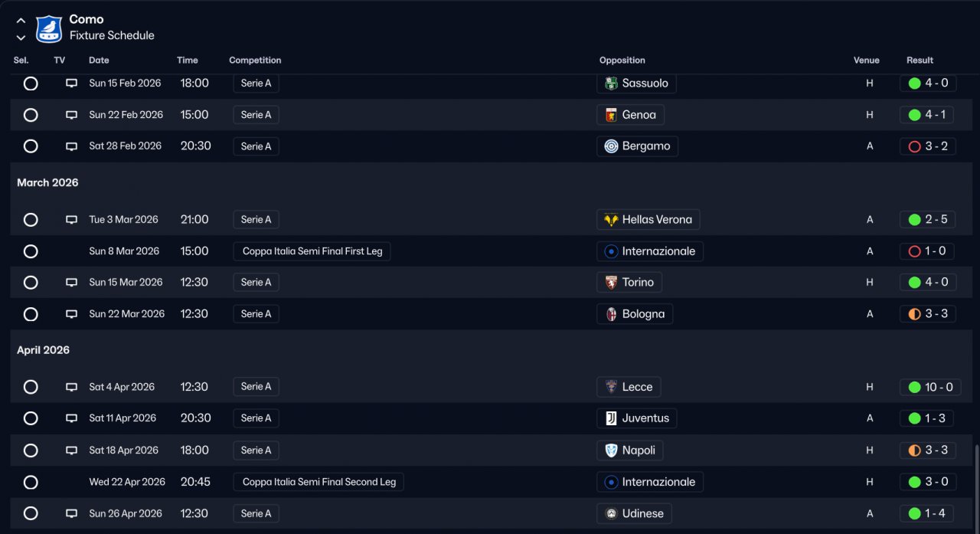Select the Sun 22 Mar Bologna fixture radio
Image resolution: width=980 pixels, height=534 pixels.
coord(31,314)
